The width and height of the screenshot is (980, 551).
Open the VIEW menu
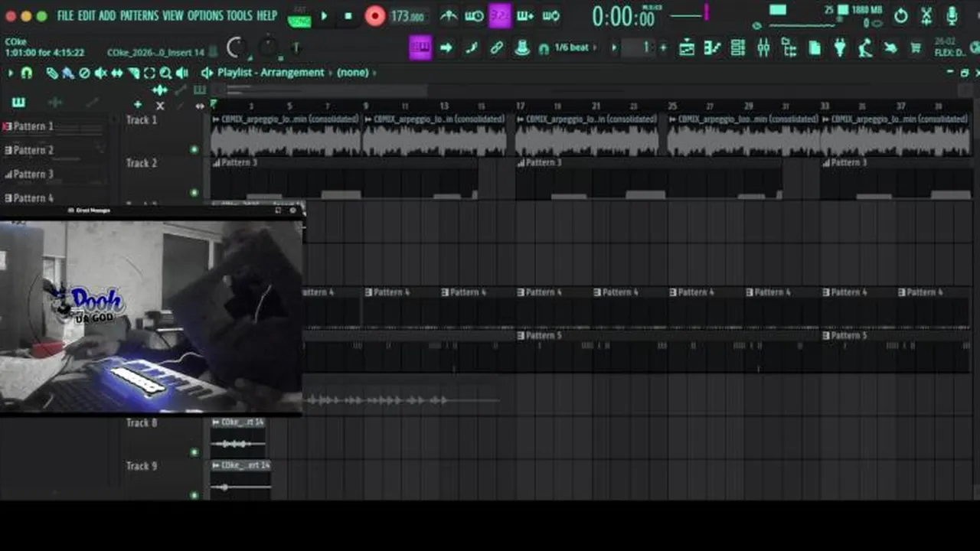[173, 15]
